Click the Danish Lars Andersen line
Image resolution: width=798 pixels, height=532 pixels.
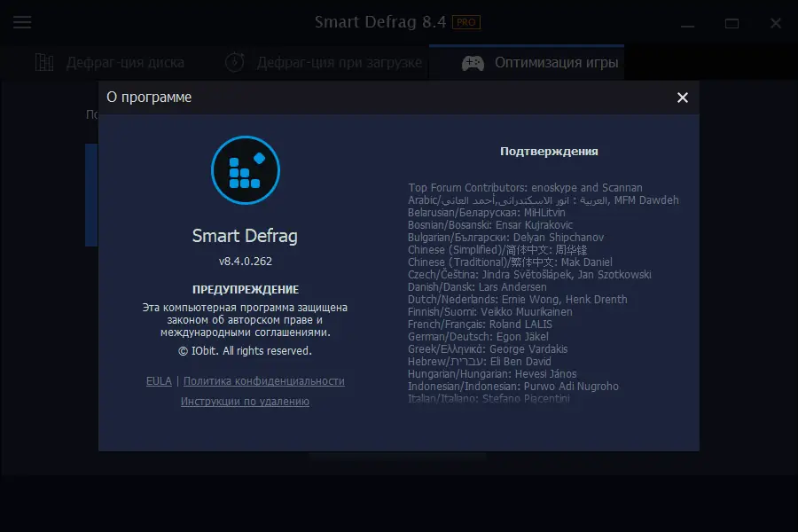477,287
